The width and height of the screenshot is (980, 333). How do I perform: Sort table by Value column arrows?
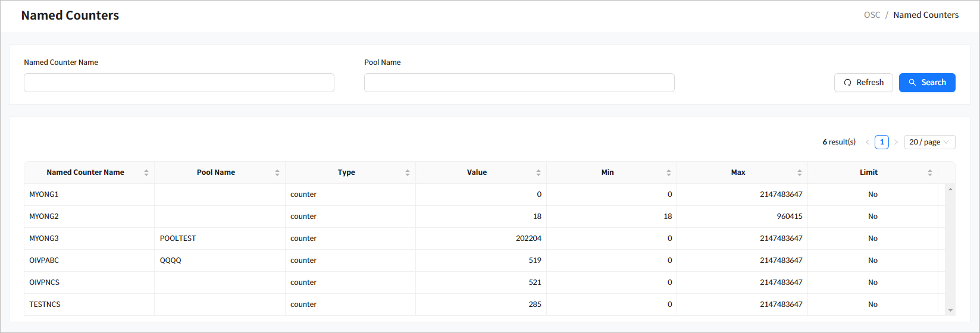coord(538,173)
